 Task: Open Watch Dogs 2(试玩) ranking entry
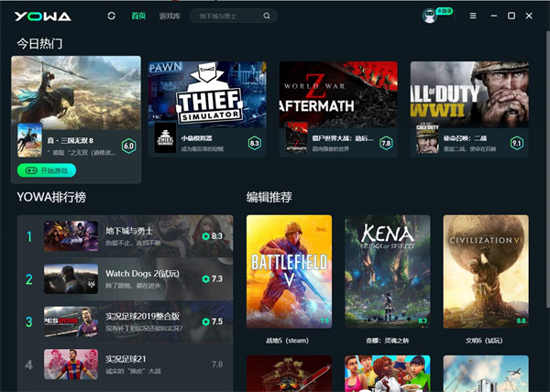click(125, 278)
